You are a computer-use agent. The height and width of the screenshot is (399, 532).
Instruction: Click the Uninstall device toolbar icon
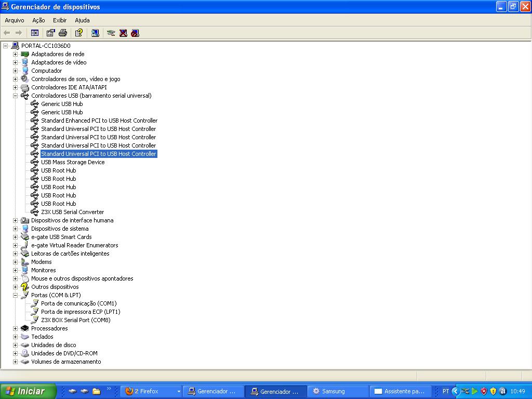coord(123,33)
